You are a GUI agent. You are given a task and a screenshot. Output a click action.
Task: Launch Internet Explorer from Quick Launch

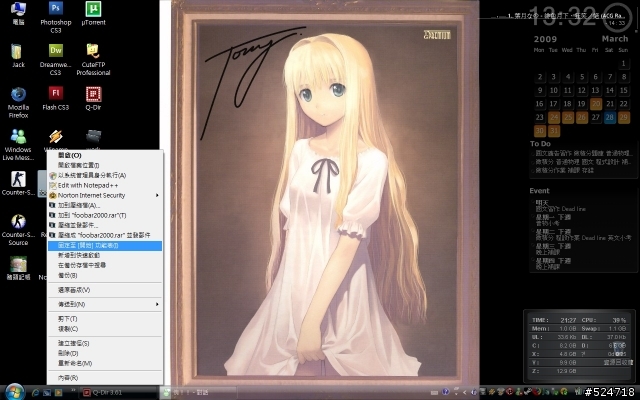[x=35, y=393]
